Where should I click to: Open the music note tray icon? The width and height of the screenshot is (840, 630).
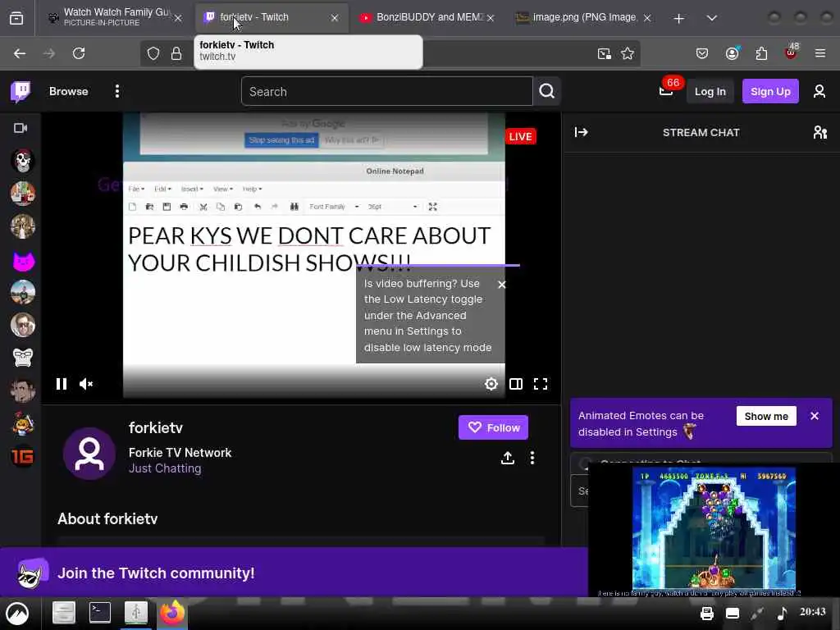782,614
